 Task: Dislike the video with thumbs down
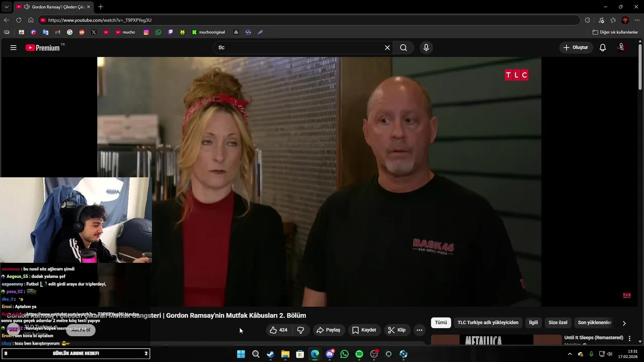tap(301, 330)
